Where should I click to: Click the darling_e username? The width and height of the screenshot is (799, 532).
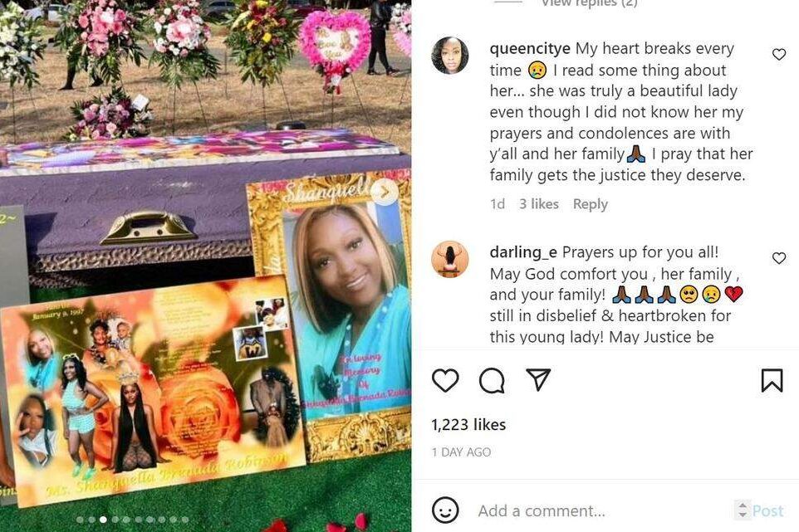point(523,252)
